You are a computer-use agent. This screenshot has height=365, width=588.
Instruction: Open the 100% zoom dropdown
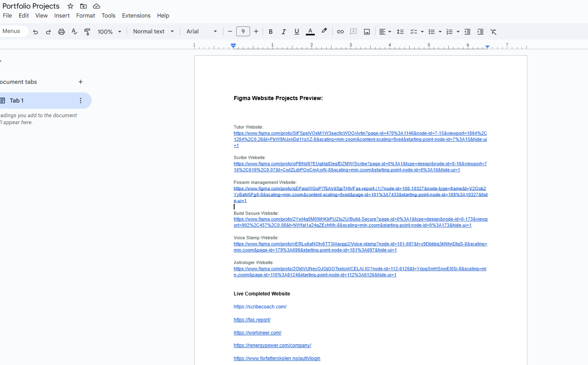(x=109, y=32)
